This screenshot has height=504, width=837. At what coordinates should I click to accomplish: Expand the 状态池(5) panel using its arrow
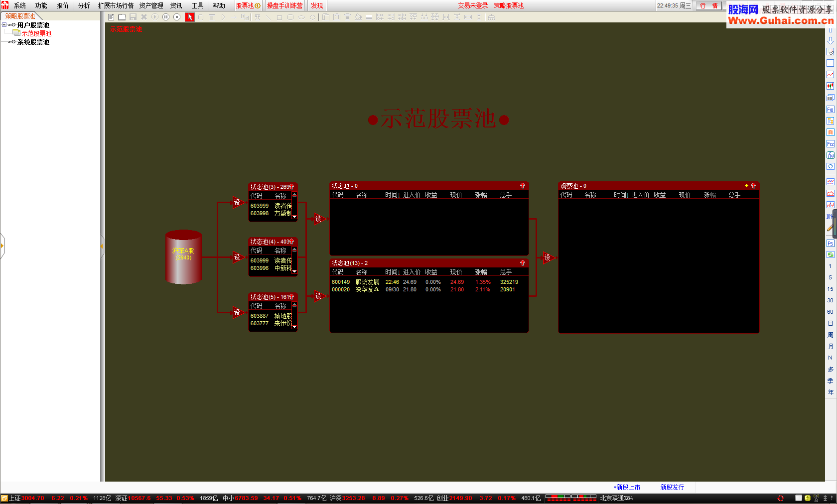[291, 297]
